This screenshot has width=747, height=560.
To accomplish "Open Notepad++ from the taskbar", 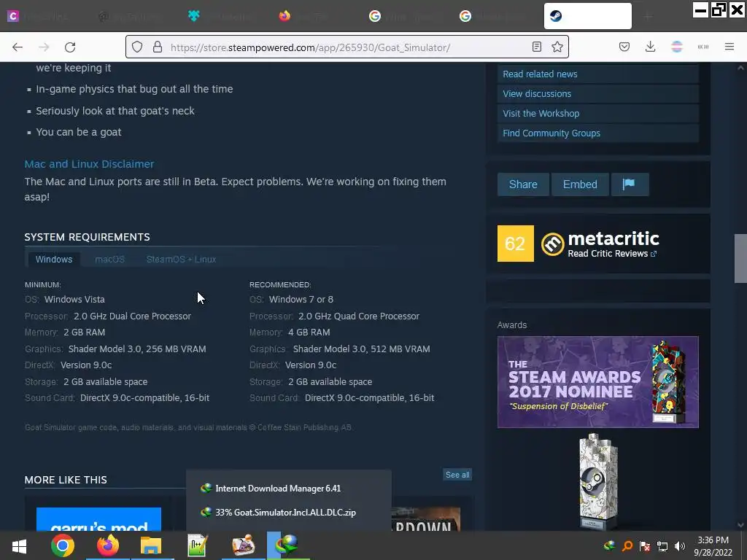I will coord(197,545).
